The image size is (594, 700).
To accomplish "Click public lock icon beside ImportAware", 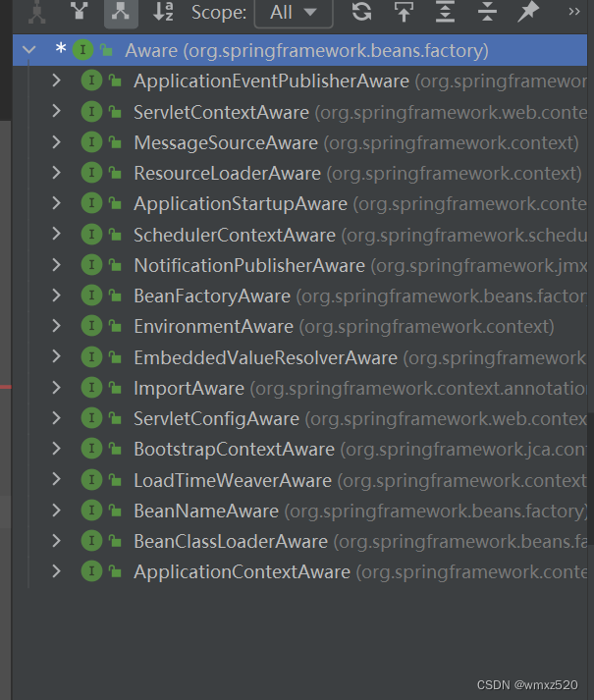I will 115,388.
